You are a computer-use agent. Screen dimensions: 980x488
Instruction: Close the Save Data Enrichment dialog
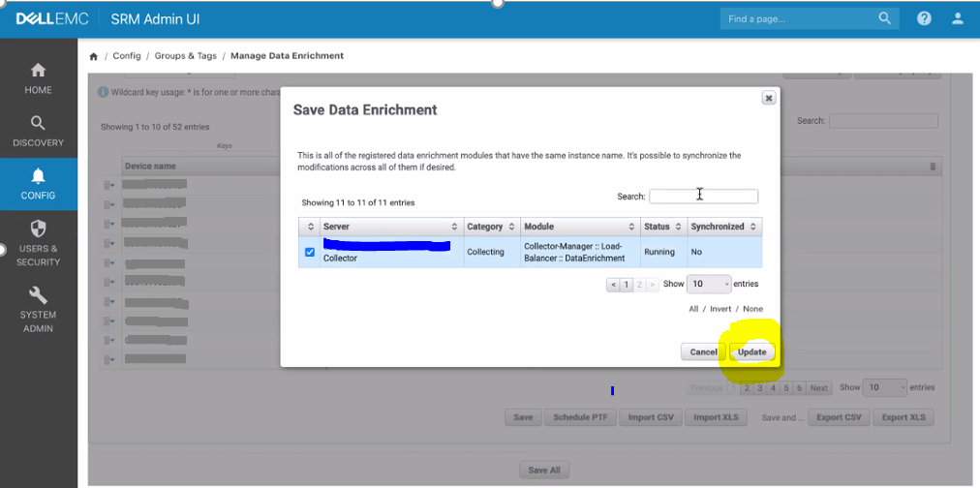click(768, 98)
